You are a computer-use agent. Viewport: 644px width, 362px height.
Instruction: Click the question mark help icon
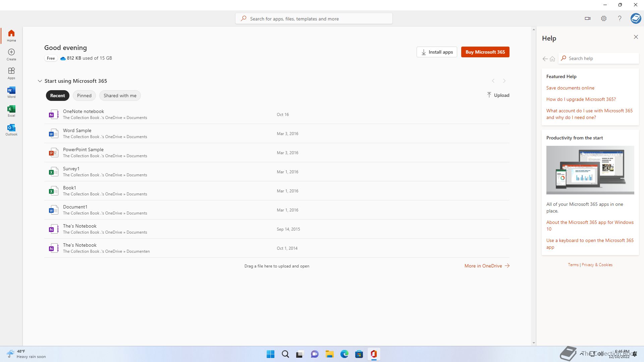tap(620, 18)
